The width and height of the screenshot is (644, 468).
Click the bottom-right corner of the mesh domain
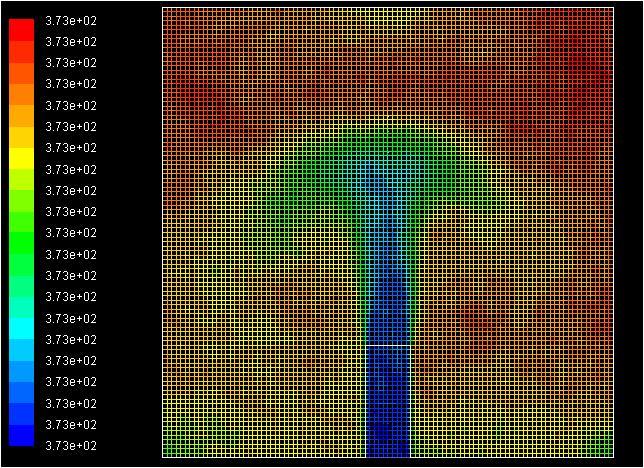pos(613,457)
